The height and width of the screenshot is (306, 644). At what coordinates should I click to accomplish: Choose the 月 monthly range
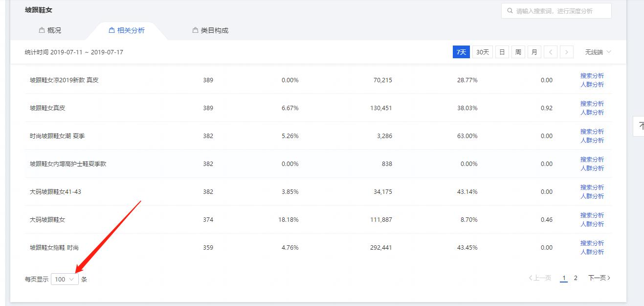[534, 52]
